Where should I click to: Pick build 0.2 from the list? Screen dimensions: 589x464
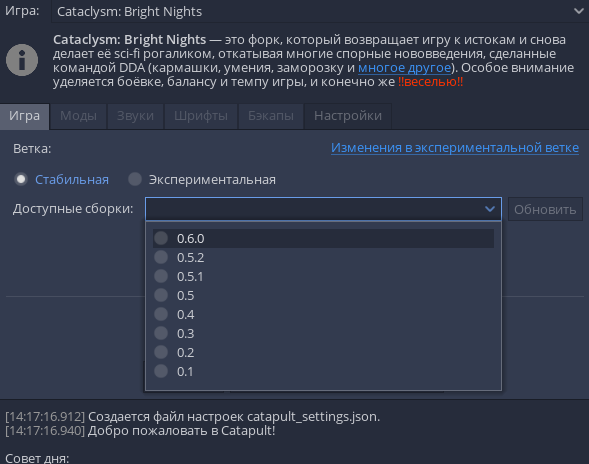pos(323,352)
